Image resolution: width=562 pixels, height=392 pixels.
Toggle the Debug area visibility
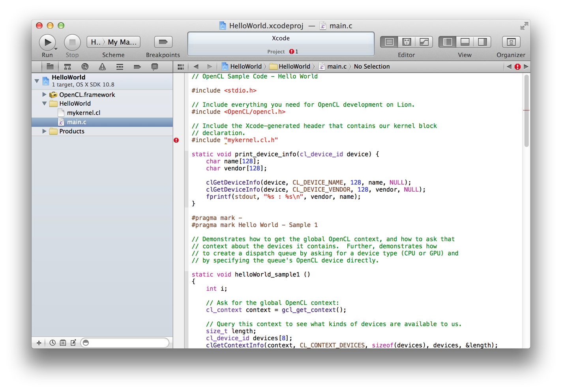tap(465, 42)
